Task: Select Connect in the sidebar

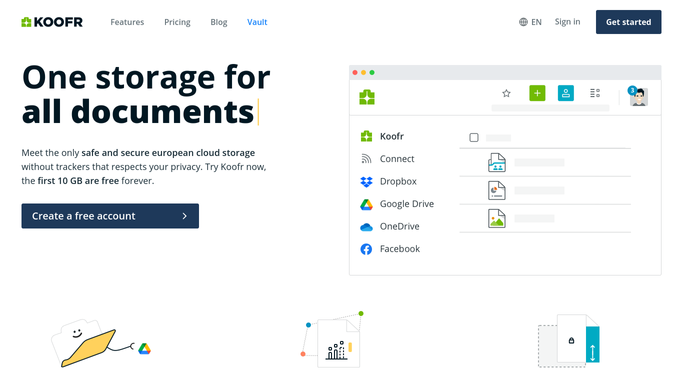Action: (x=388, y=159)
